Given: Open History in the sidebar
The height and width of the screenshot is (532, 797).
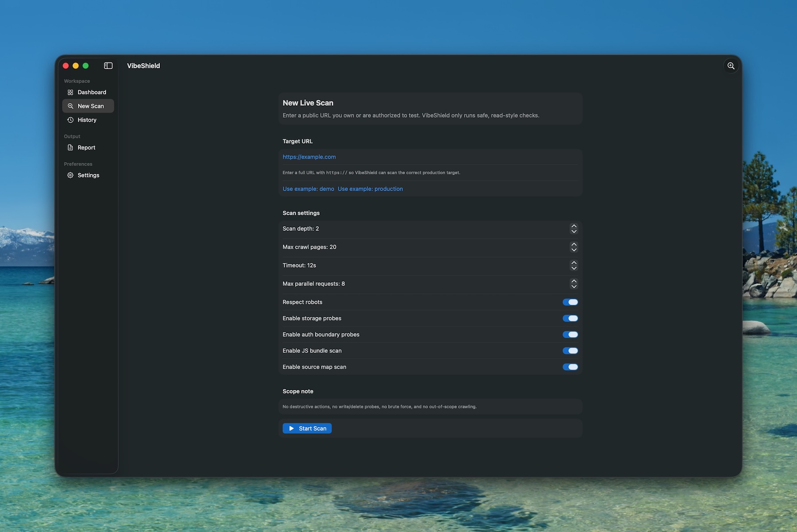Looking at the screenshot, I should [87, 120].
